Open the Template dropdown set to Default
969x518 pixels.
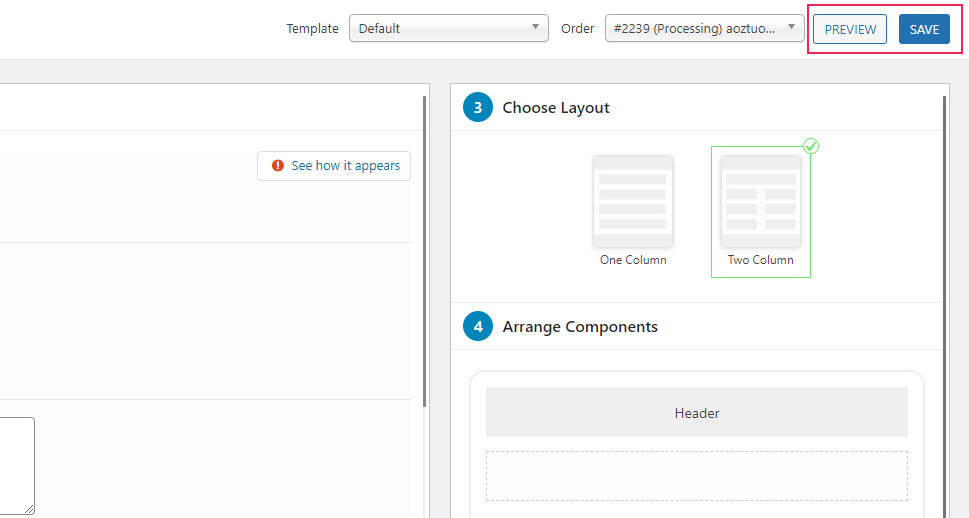click(x=449, y=28)
